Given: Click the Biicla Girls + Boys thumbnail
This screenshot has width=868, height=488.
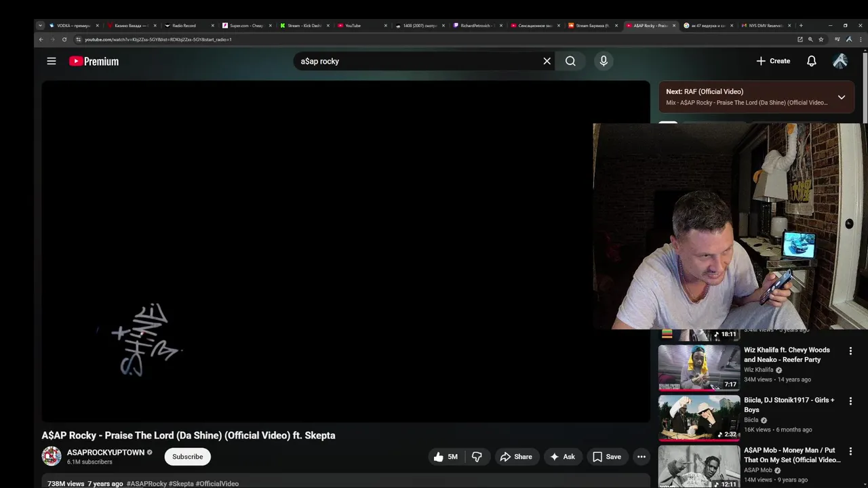Looking at the screenshot, I should (699, 418).
